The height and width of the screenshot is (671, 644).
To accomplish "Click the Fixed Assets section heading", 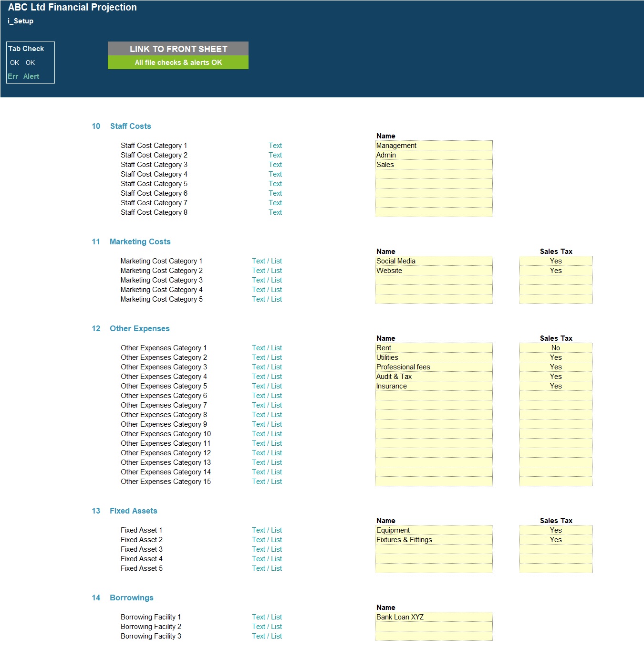I will (x=133, y=511).
